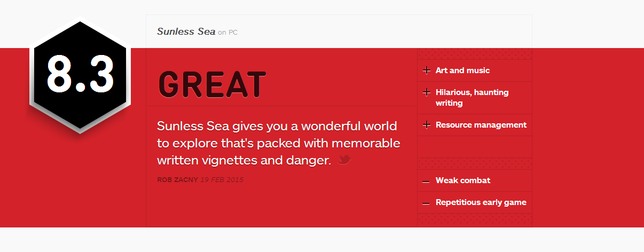Click the review summary blurb text
Image resolution: width=644 pixels, height=252 pixels.
[278, 143]
